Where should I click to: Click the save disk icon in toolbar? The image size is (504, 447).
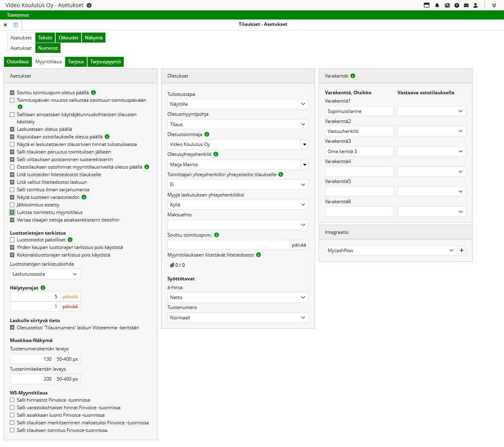coord(16,25)
